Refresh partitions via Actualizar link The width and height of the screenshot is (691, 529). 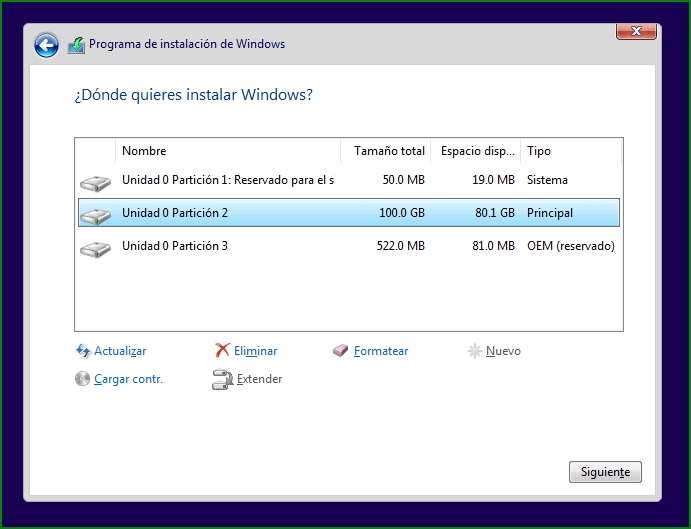click(120, 351)
